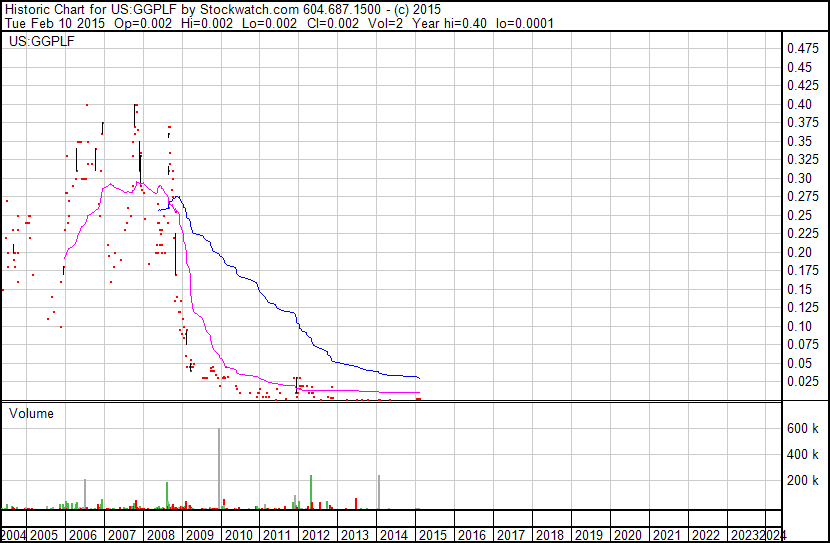Click the 2005 year label on axis
The image size is (830, 543).
pyautogui.click(x=43, y=535)
